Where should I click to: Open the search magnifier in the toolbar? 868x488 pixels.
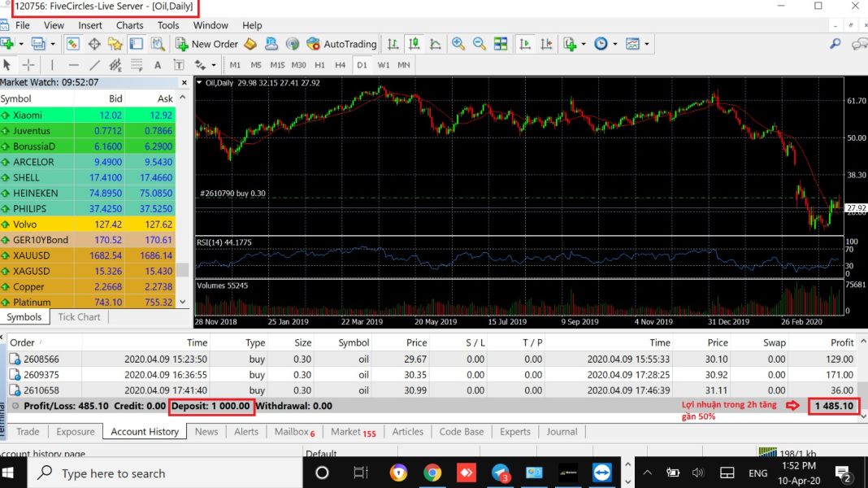tap(835, 44)
